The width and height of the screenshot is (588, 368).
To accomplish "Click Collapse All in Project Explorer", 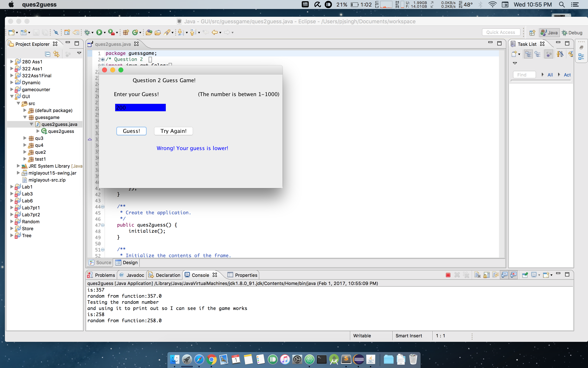I will click(48, 54).
